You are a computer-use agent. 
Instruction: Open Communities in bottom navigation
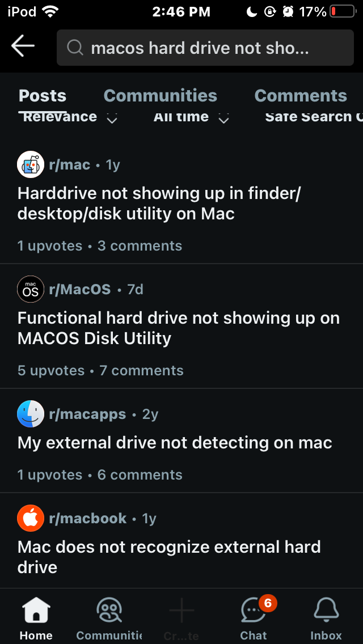[x=109, y=618]
